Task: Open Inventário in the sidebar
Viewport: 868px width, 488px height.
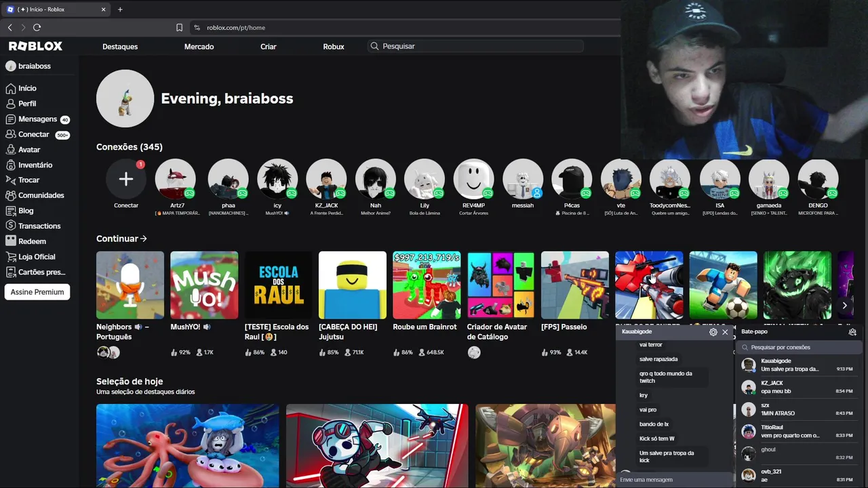Action: pyautogui.click(x=28, y=165)
